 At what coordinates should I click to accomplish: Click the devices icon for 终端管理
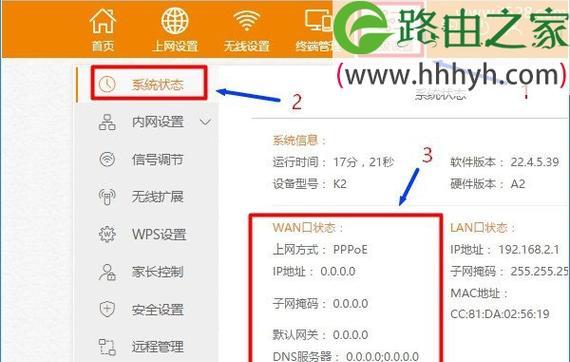click(319, 20)
